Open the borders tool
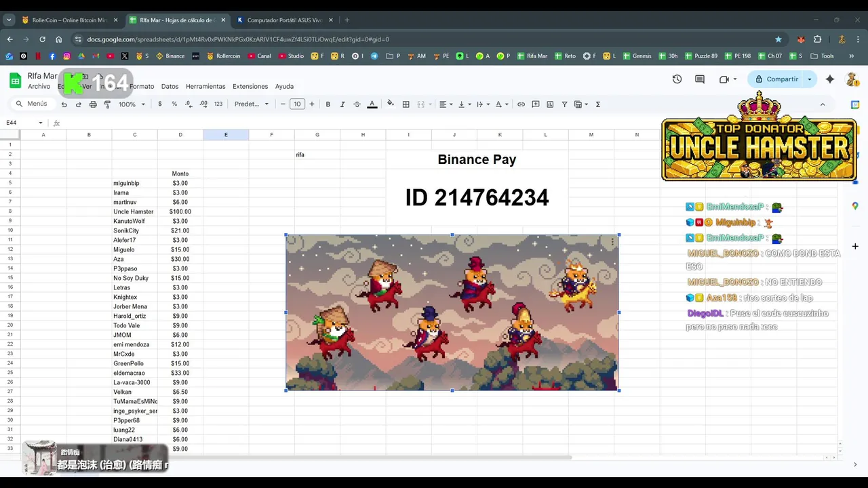Viewport: 868px width, 488px height. 406,104
